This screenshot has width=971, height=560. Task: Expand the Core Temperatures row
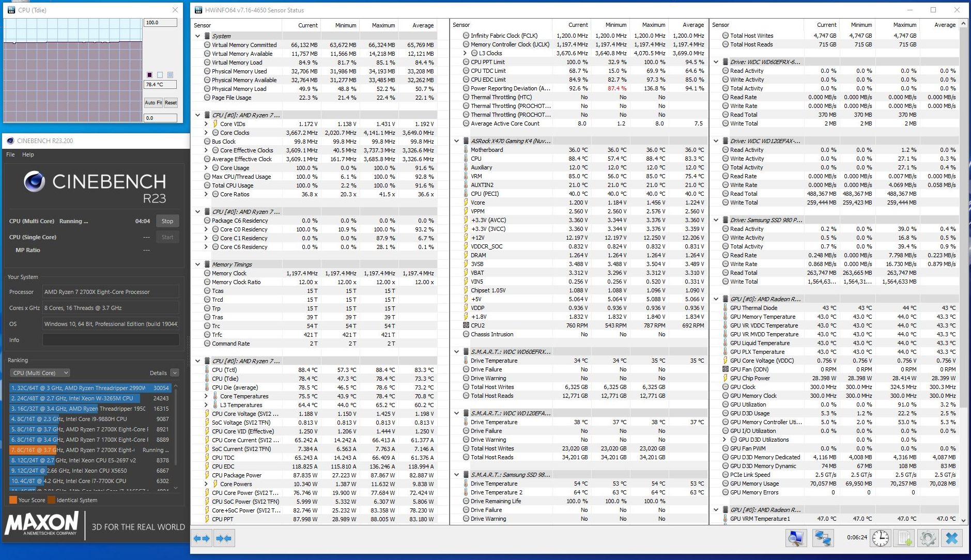(206, 396)
